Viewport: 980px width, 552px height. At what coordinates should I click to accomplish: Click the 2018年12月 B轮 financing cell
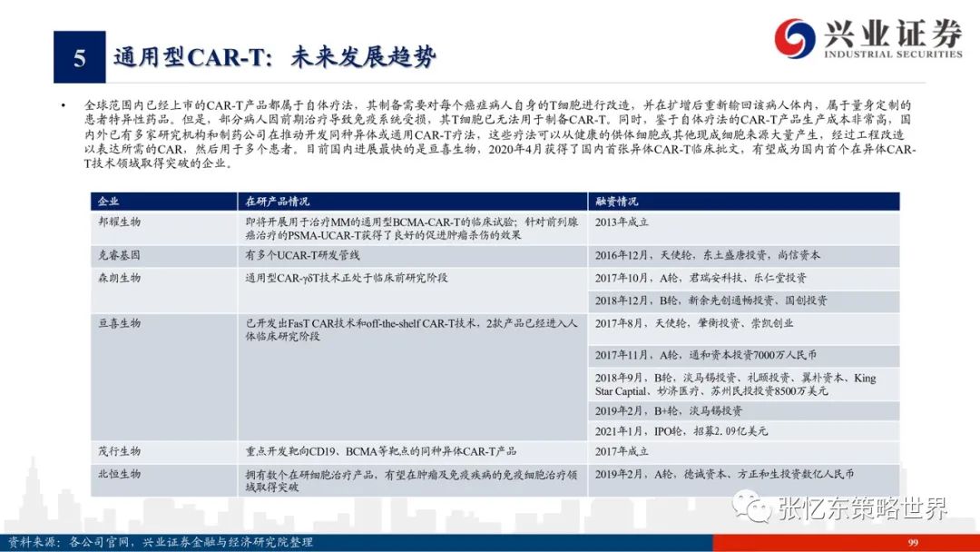pos(744,301)
